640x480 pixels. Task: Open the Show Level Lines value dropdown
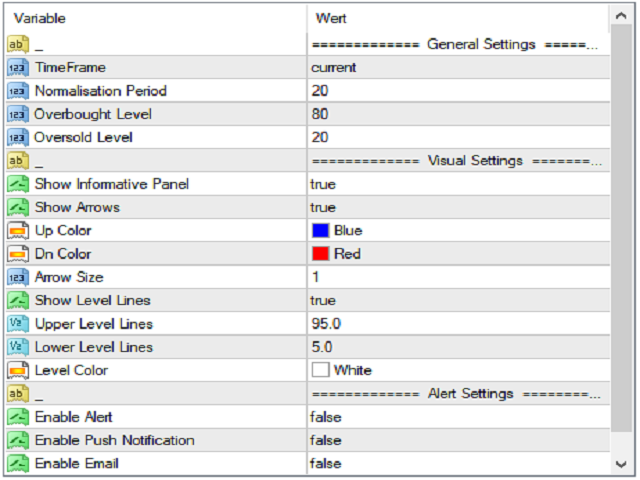point(323,301)
